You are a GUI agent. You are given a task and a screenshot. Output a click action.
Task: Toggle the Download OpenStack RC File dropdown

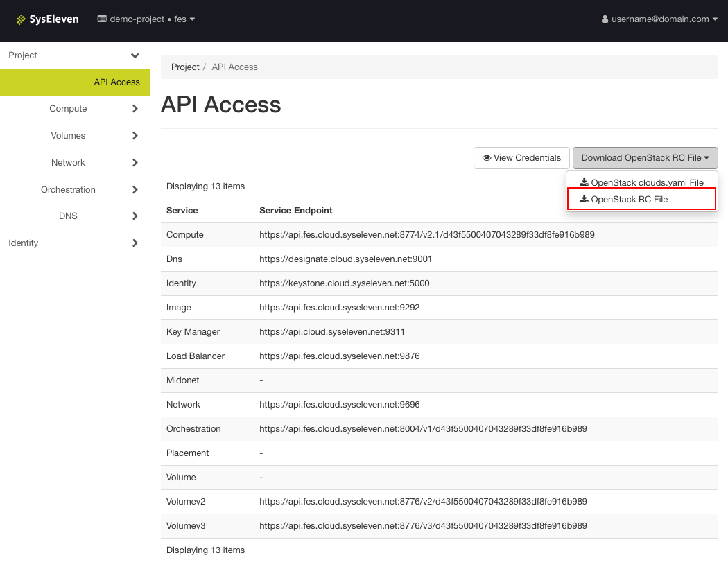pyautogui.click(x=645, y=158)
